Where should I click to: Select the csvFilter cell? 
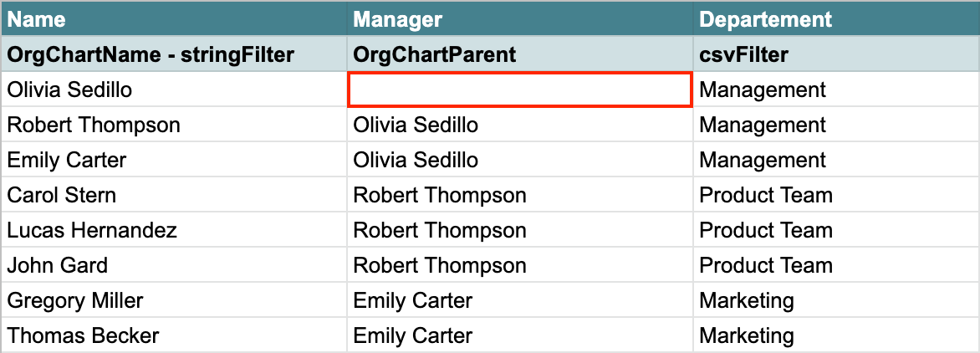click(836, 54)
